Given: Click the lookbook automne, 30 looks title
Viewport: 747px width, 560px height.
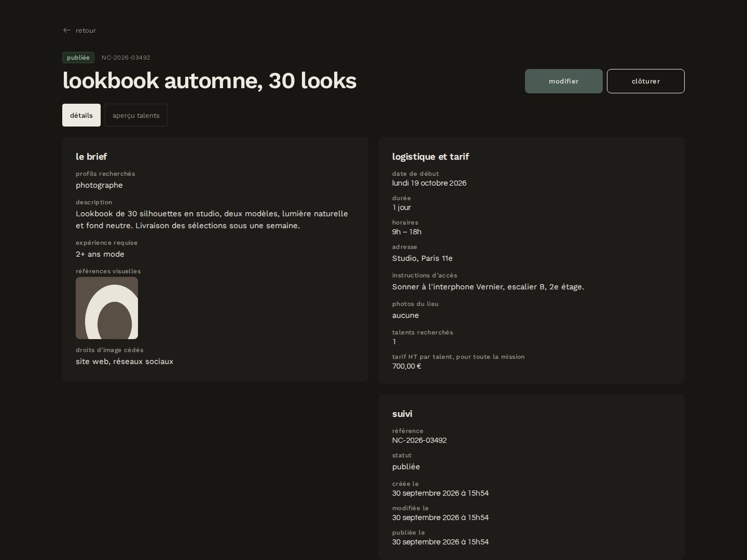Looking at the screenshot, I should tap(210, 80).
